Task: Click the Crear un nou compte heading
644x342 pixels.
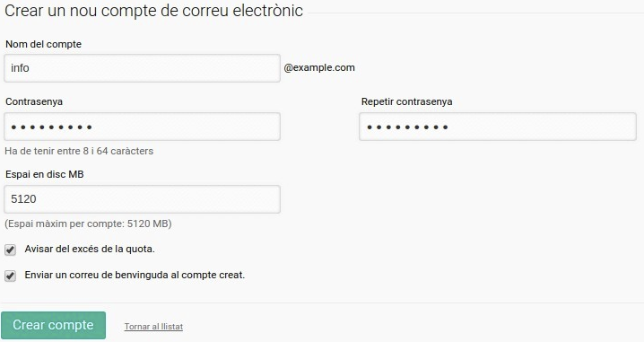Action: coord(153,11)
